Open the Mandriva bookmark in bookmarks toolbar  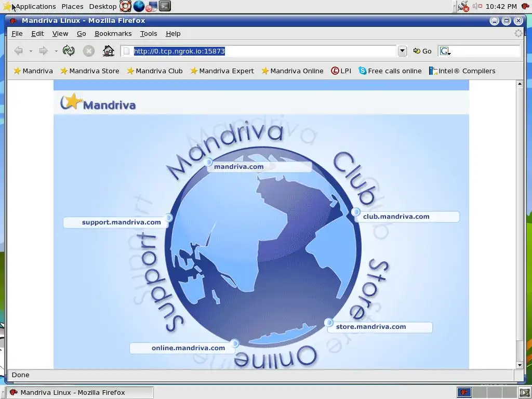click(x=33, y=71)
